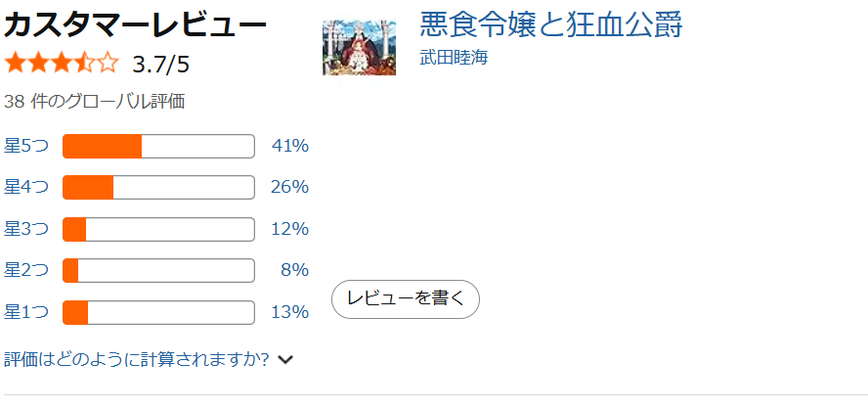Click the 4-star rating histogram bar
The image size is (868, 409).
point(158,187)
